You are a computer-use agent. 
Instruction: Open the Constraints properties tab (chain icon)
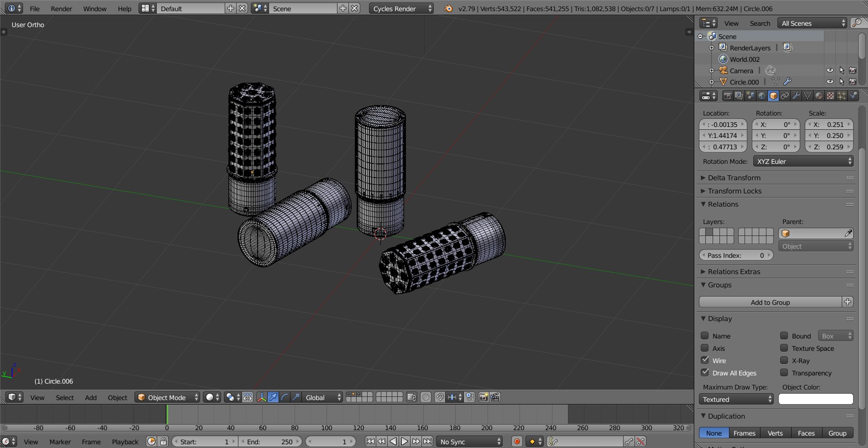pyautogui.click(x=785, y=96)
